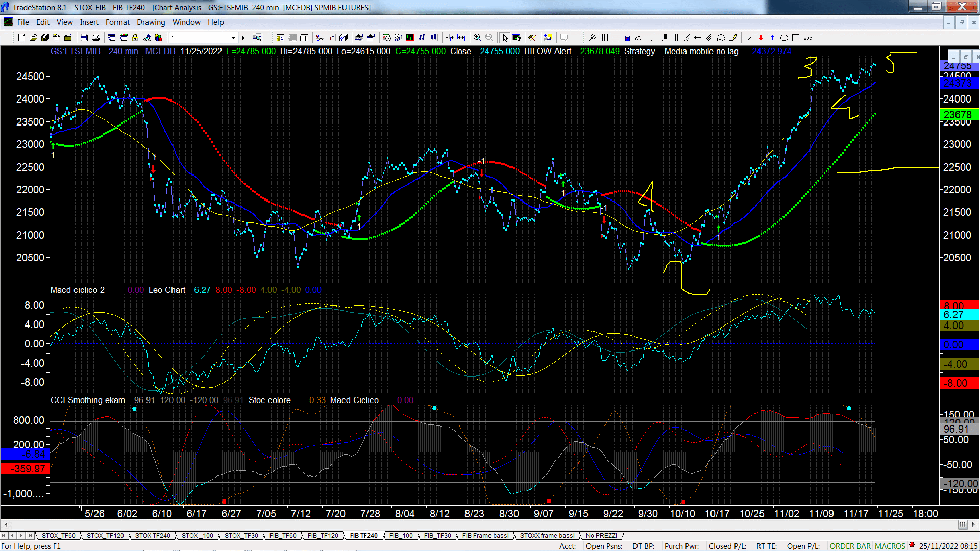
Task: Click the horizontal scrollbar thumb grip
Action: tap(962, 524)
